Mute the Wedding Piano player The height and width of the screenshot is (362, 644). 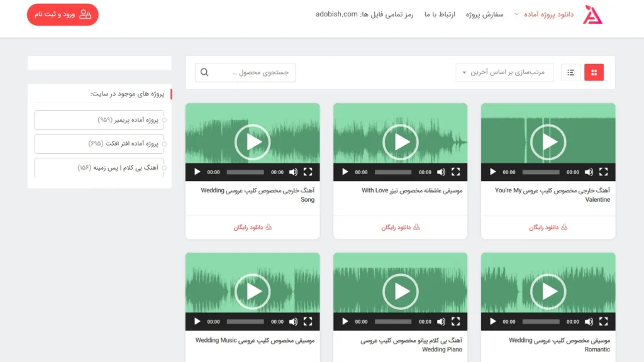click(441, 321)
